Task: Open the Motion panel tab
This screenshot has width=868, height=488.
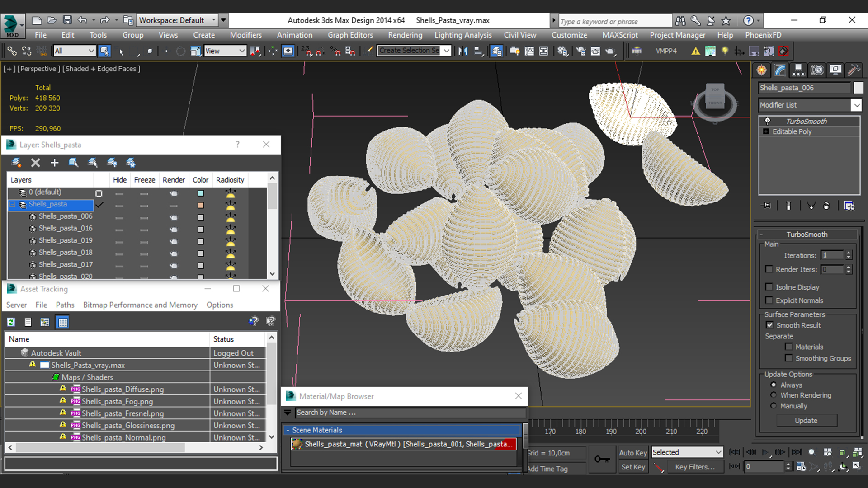Action: point(817,70)
